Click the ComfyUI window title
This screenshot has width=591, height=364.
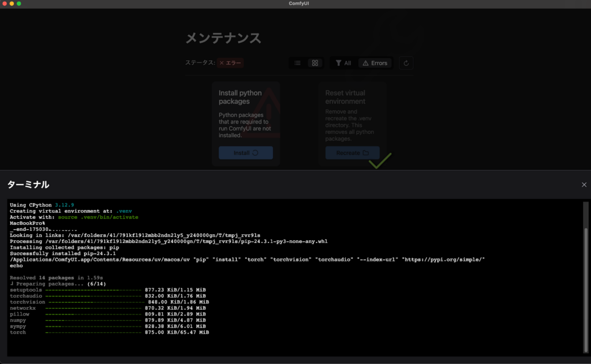pos(299,3)
